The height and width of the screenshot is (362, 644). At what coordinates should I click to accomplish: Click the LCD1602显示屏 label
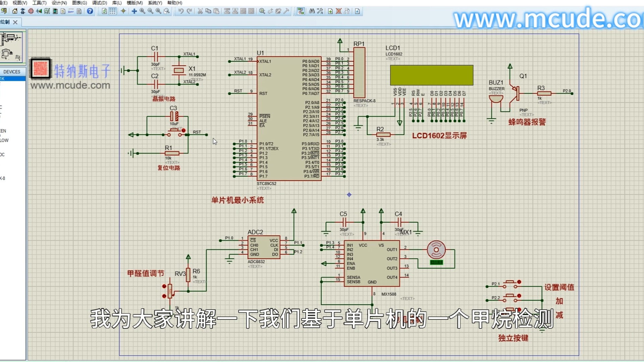[x=439, y=135]
